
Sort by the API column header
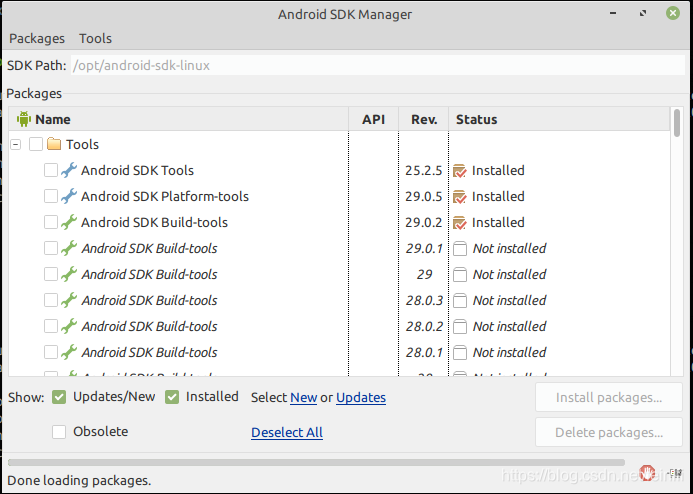point(373,119)
